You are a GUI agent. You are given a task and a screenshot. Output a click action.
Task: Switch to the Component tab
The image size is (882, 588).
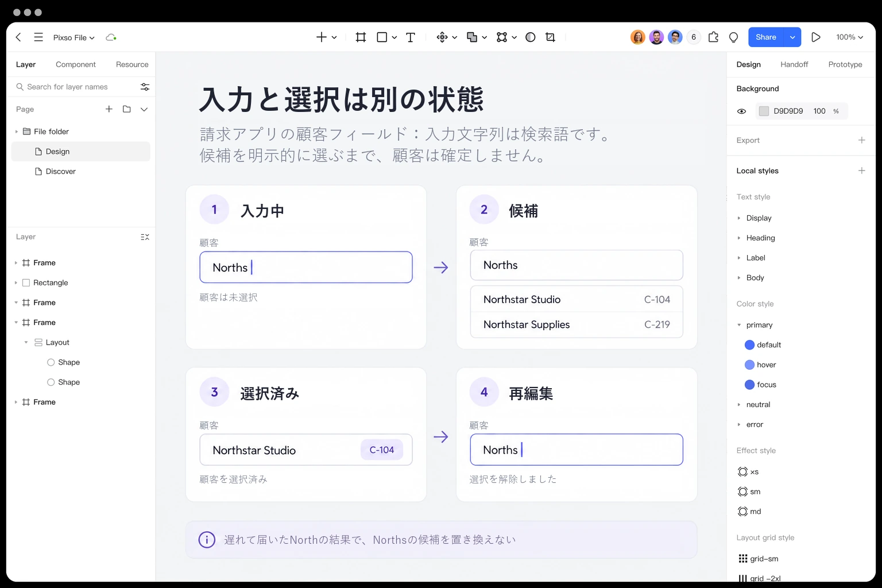pos(76,64)
